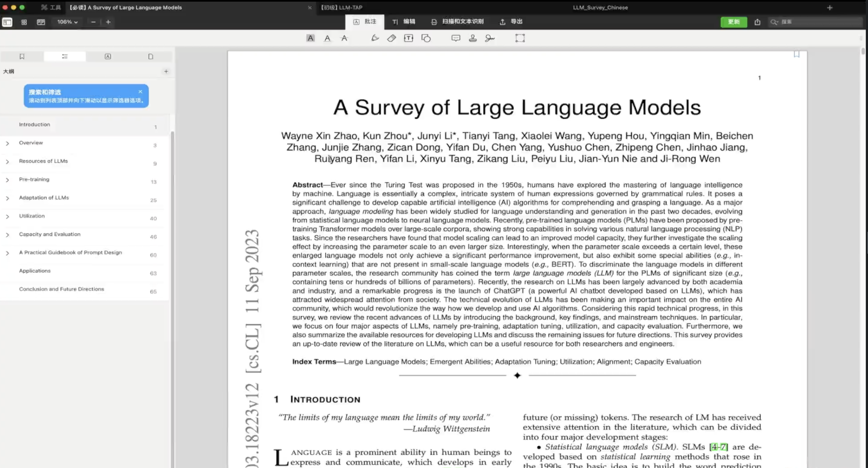Image resolution: width=868 pixels, height=468 pixels.
Task: Select the strikethrough text tool
Action: coord(344,38)
